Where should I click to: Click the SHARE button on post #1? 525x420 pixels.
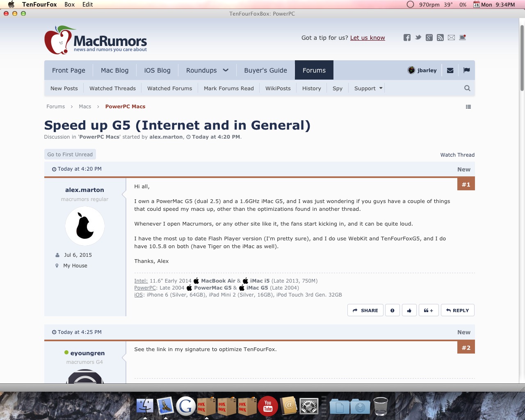(365, 310)
